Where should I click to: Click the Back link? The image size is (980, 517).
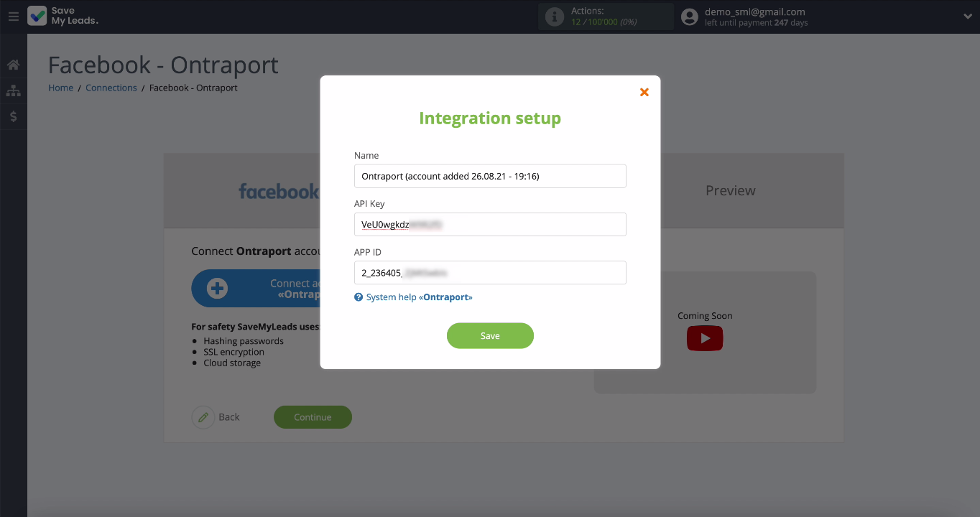229,417
